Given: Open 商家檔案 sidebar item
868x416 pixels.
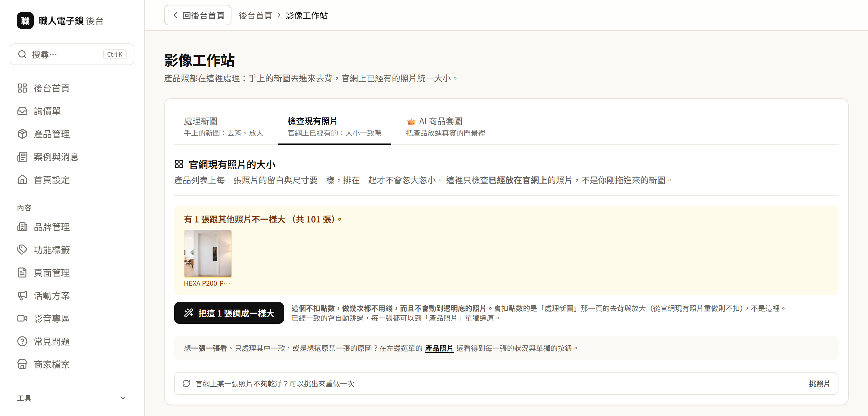Looking at the screenshot, I should click(x=72, y=364).
